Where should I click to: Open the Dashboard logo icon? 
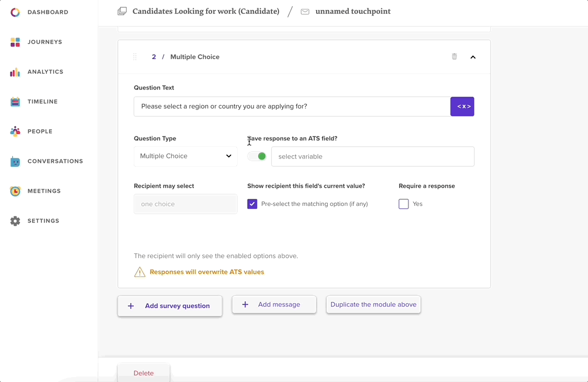pos(15,12)
